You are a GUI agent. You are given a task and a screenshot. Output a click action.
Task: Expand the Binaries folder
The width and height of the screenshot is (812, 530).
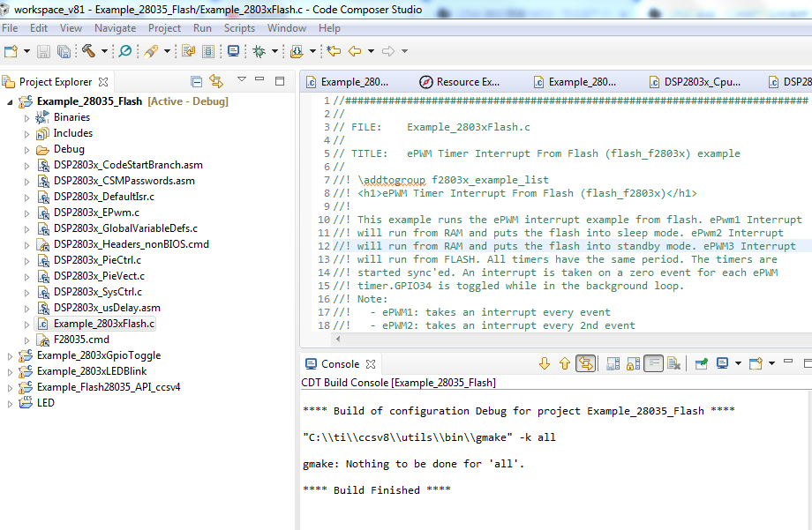click(27, 118)
